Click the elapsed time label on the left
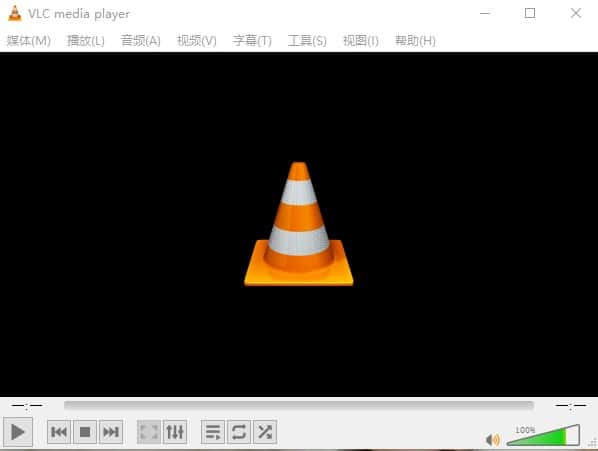 pos(27,406)
